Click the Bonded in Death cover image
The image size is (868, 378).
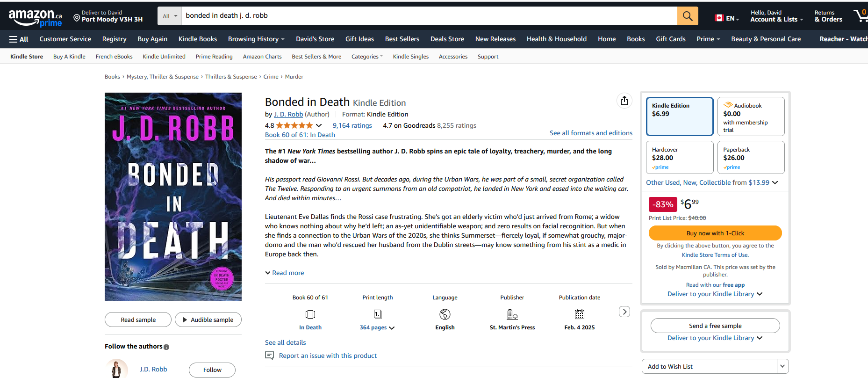(x=173, y=196)
